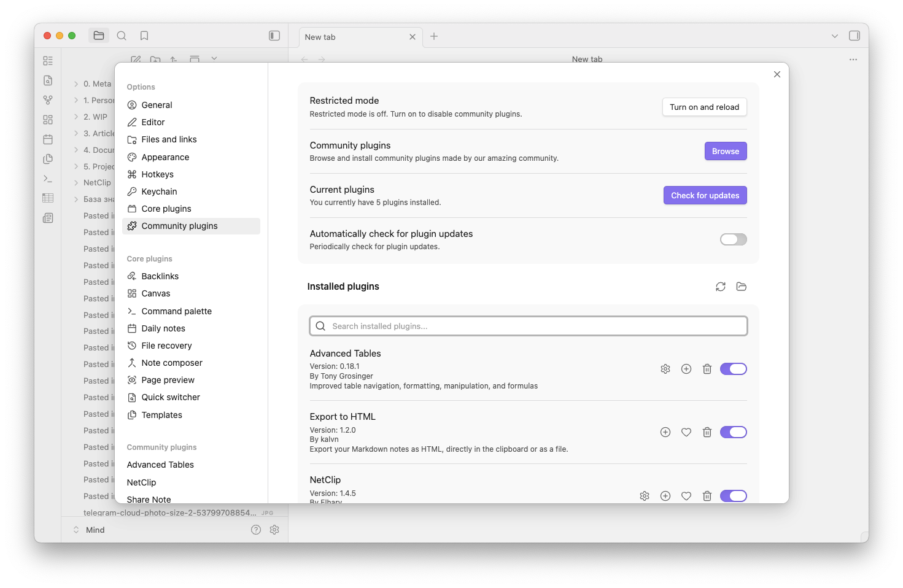Select NetClip in community plugins sidebar
The width and height of the screenshot is (903, 588).
pos(191,482)
